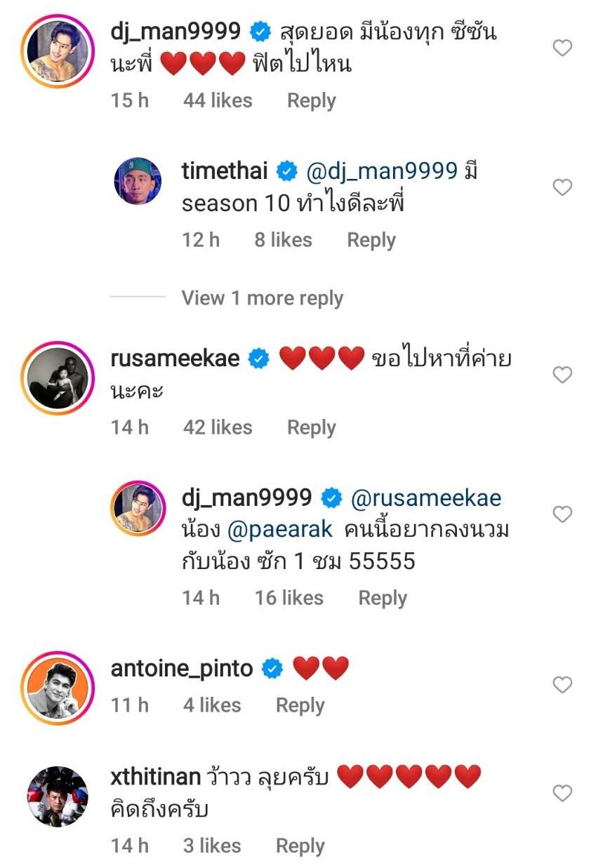Show 42 likes list for rusameekae's comment
The width and height of the screenshot is (610, 868).
point(217,427)
